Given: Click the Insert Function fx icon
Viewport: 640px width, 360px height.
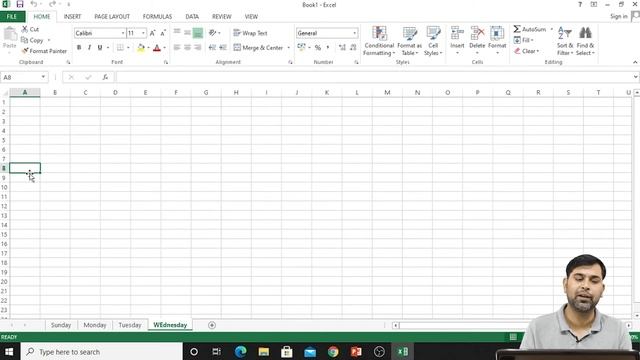Looking at the screenshot, I should coord(105,77).
